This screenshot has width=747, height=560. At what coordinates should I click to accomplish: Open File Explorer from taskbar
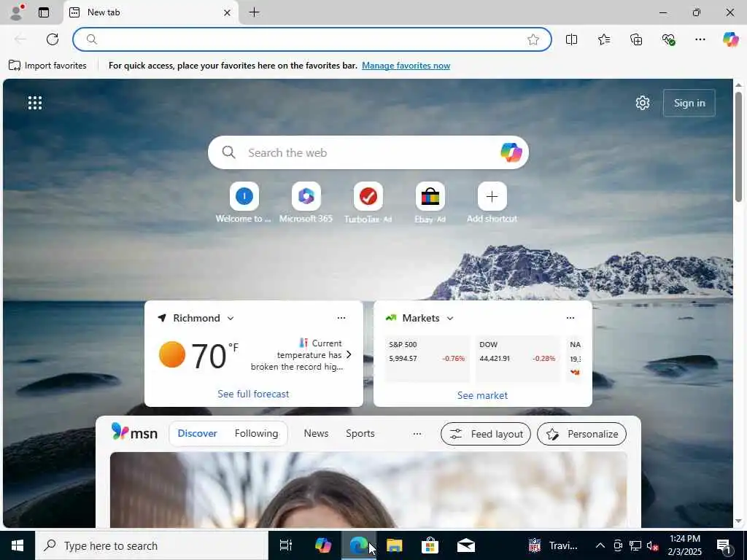[x=395, y=545]
